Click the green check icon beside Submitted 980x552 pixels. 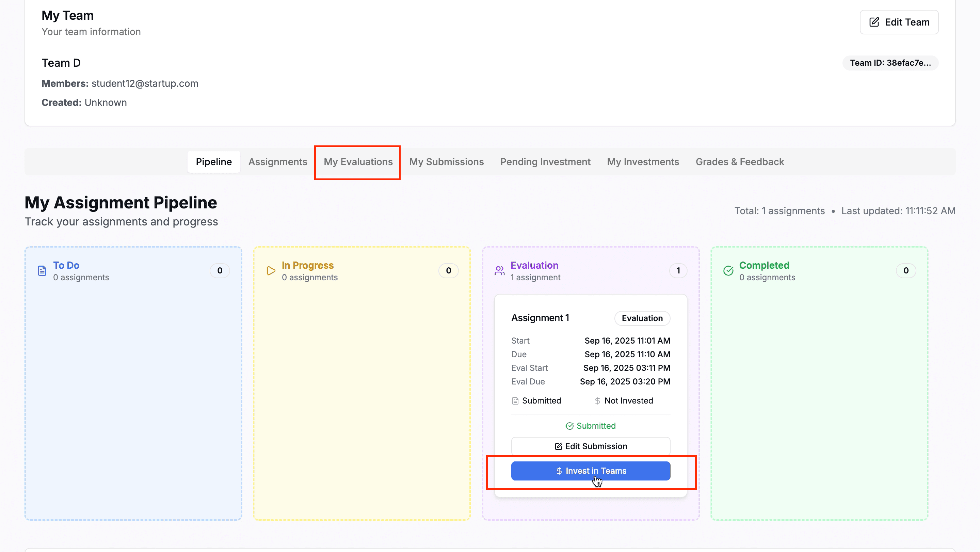(569, 426)
